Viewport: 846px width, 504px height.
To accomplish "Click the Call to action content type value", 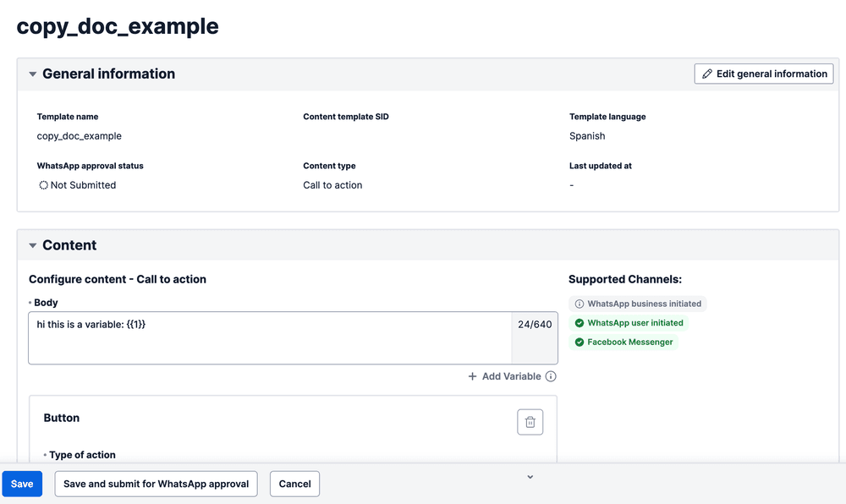I will (x=332, y=185).
